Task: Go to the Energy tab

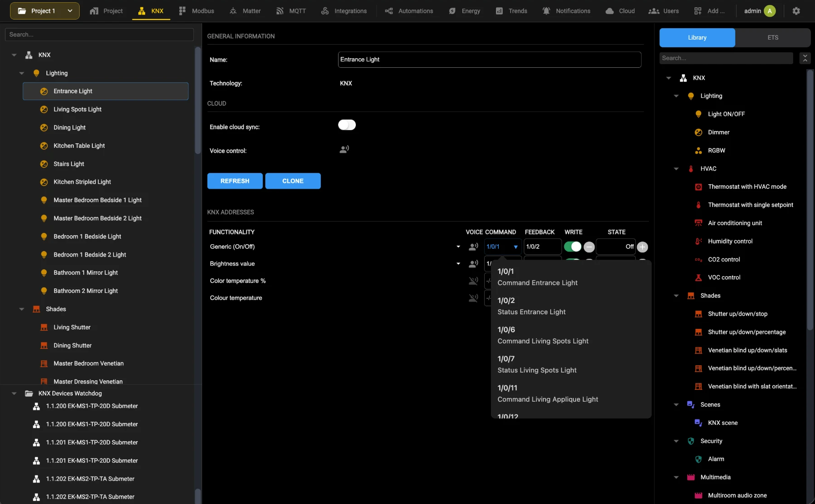Action: [x=464, y=11]
